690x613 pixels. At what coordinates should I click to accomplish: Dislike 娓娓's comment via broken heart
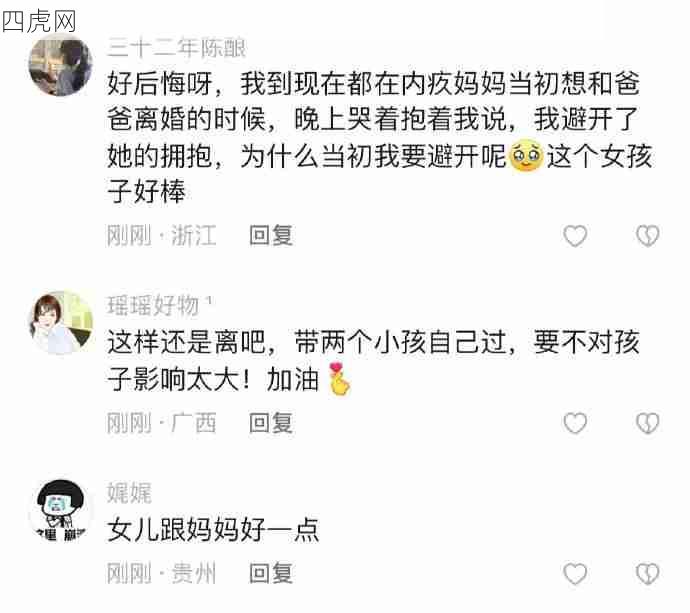click(647, 573)
